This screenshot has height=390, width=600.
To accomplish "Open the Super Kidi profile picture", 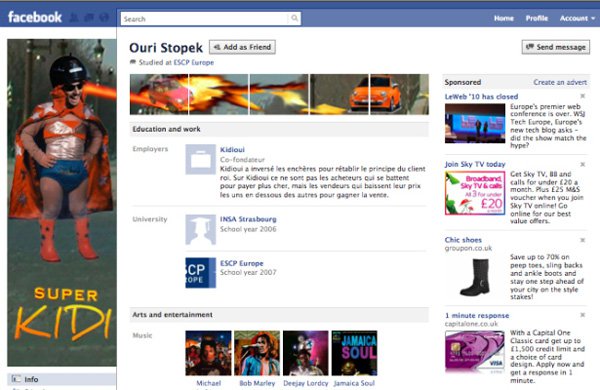I will tap(62, 202).
